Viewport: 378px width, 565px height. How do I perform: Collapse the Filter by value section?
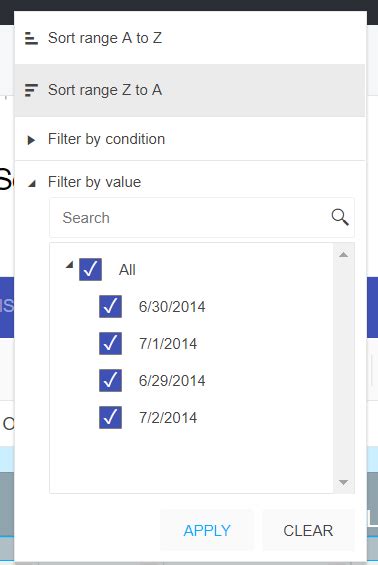pos(32,184)
